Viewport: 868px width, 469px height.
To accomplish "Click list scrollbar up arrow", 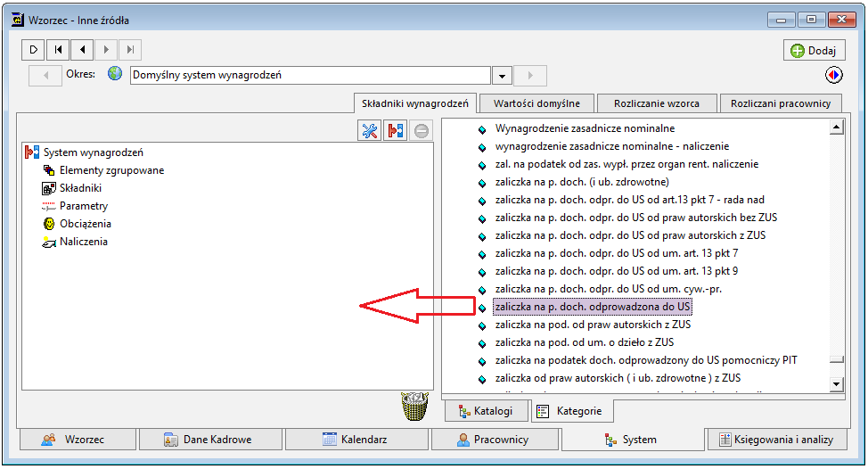I will (837, 128).
